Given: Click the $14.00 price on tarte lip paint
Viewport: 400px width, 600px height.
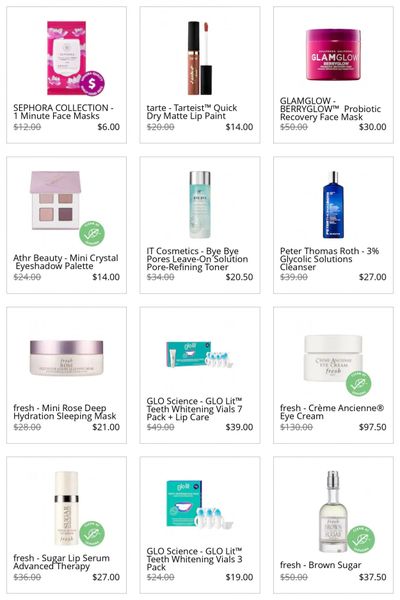Looking at the screenshot, I should click(239, 127).
